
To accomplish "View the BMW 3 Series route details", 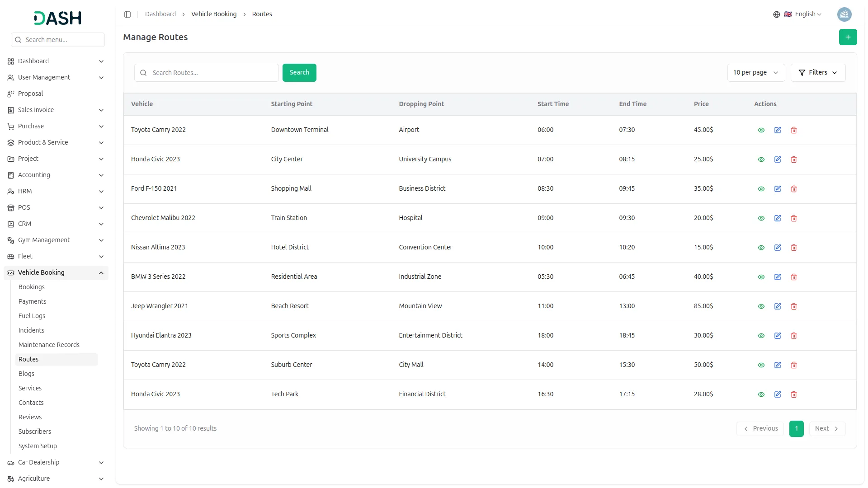I will 761,277.
